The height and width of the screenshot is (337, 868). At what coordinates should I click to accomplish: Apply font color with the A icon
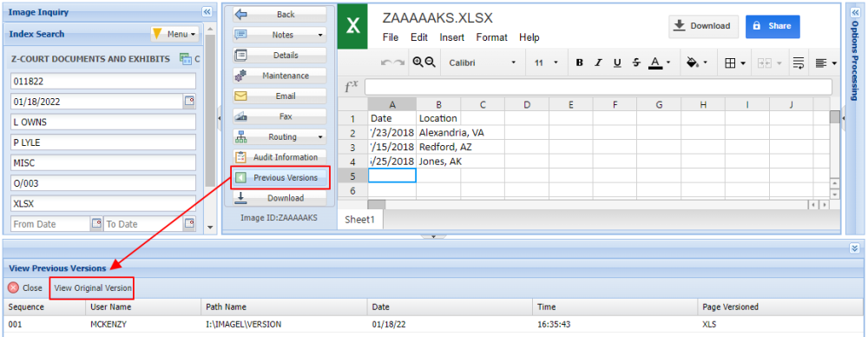(655, 63)
